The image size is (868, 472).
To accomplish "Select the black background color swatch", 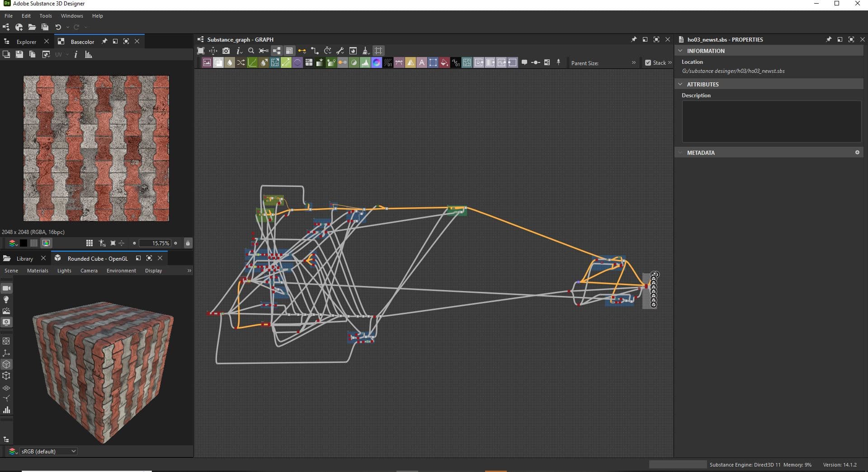I will click(24, 243).
